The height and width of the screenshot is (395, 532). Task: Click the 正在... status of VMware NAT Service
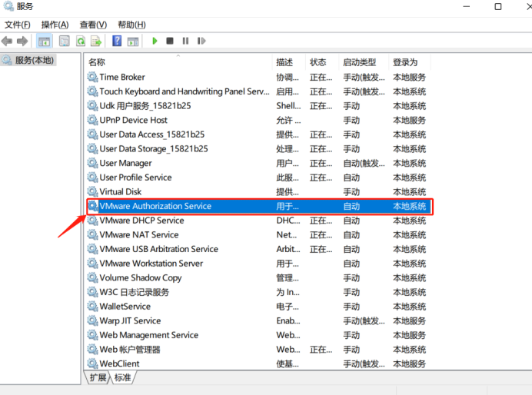[x=321, y=234]
